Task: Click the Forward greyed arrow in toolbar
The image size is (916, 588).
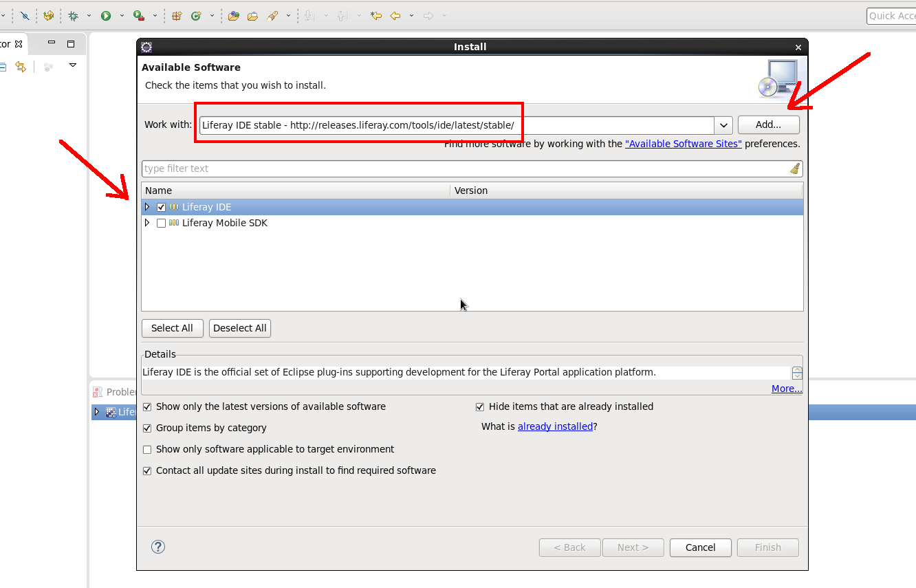Action: [x=428, y=15]
